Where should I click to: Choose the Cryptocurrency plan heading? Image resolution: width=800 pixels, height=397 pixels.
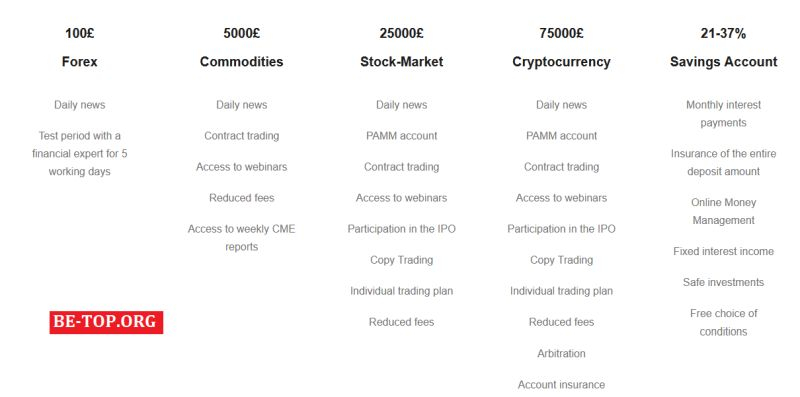point(561,62)
